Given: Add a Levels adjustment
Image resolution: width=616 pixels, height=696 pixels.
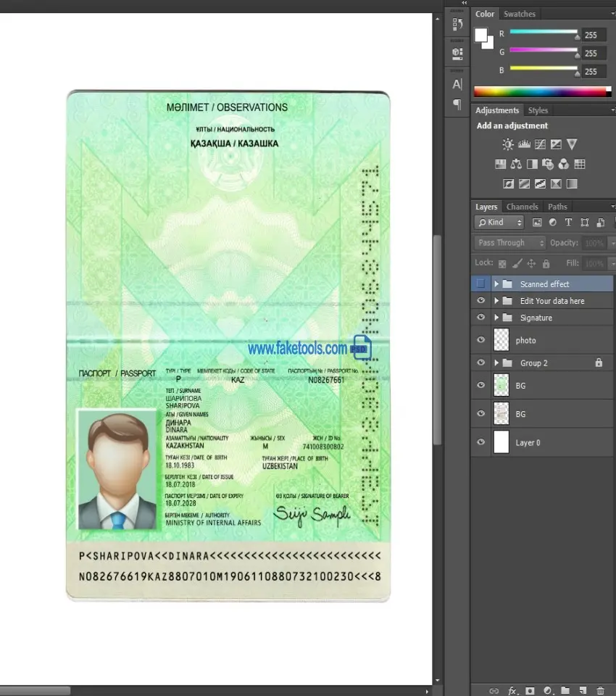Looking at the screenshot, I should click(524, 144).
